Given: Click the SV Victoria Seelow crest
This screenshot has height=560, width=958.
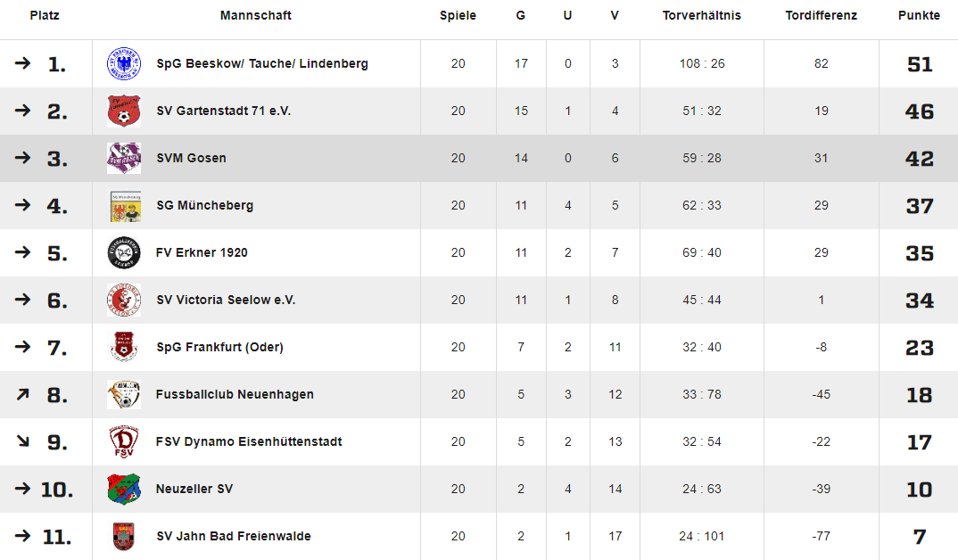Looking at the screenshot, I should click(124, 300).
